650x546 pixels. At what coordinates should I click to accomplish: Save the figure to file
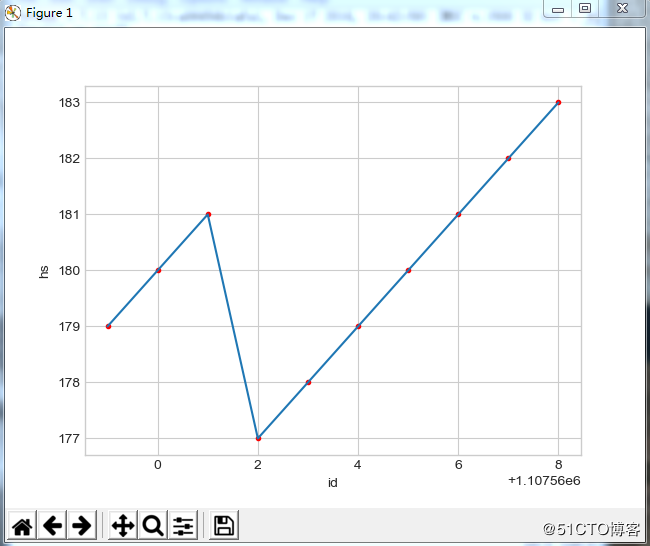(x=224, y=526)
